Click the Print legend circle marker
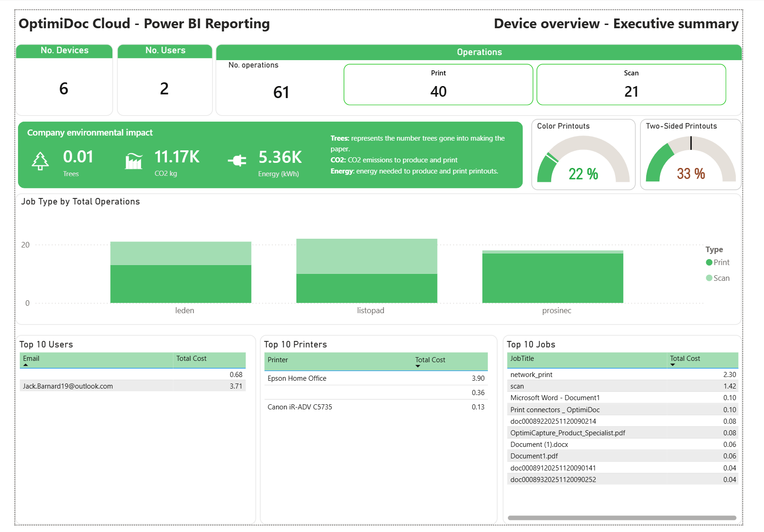The width and height of the screenshot is (764, 532). [709, 262]
